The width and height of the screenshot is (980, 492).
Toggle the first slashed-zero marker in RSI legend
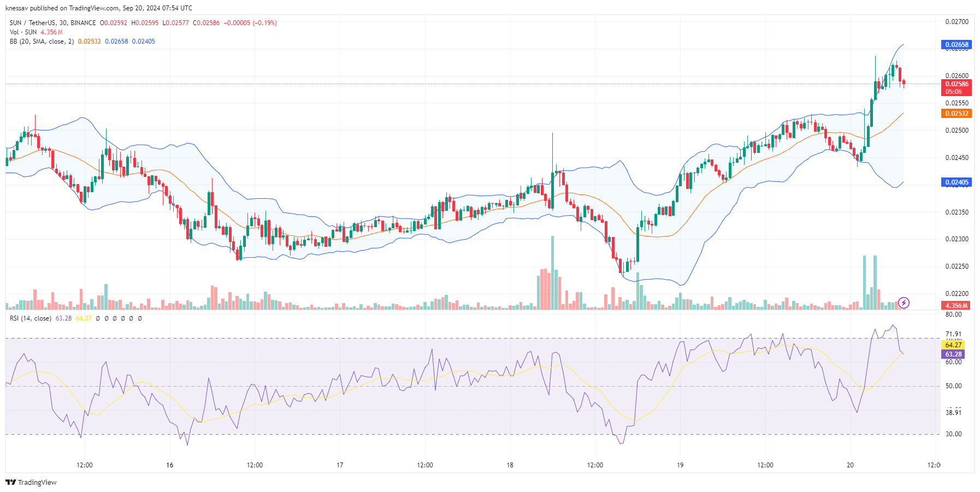coord(97,317)
